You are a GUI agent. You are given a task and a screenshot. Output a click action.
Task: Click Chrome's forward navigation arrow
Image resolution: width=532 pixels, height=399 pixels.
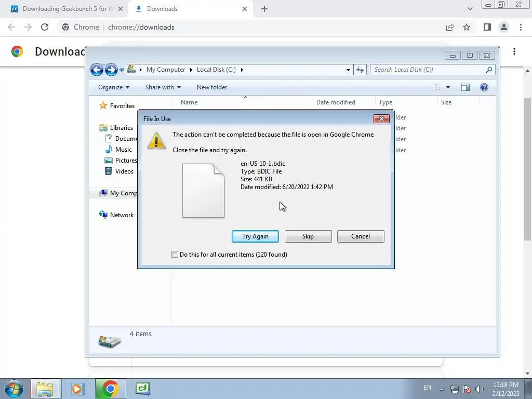click(x=28, y=27)
